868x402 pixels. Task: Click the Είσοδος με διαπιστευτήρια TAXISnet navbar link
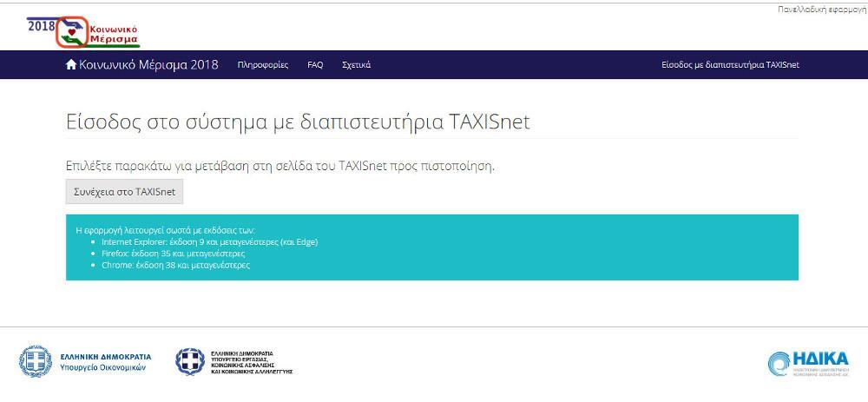click(x=730, y=65)
